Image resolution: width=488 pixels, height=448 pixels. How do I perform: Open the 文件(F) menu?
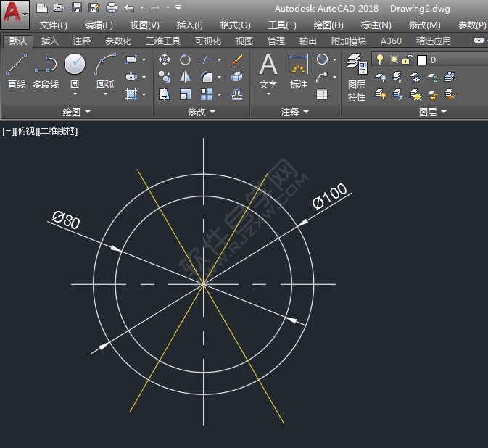pyautogui.click(x=53, y=25)
